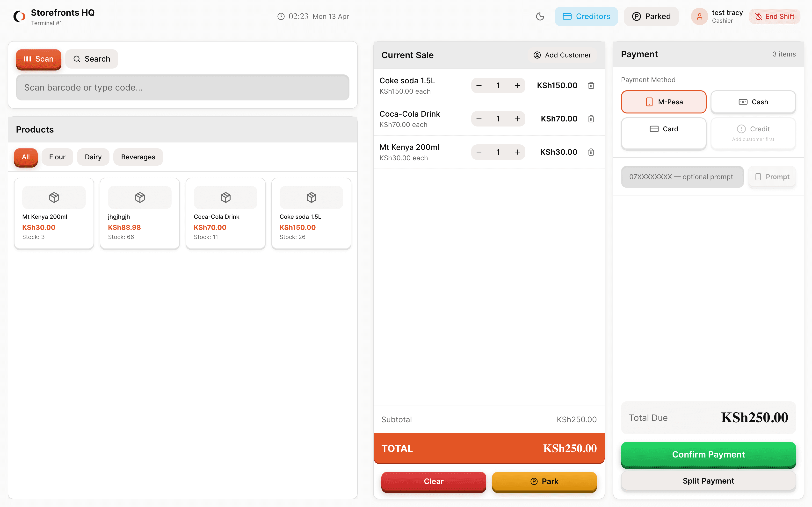Select Cash payment method
This screenshot has height=507, width=812.
click(x=753, y=102)
